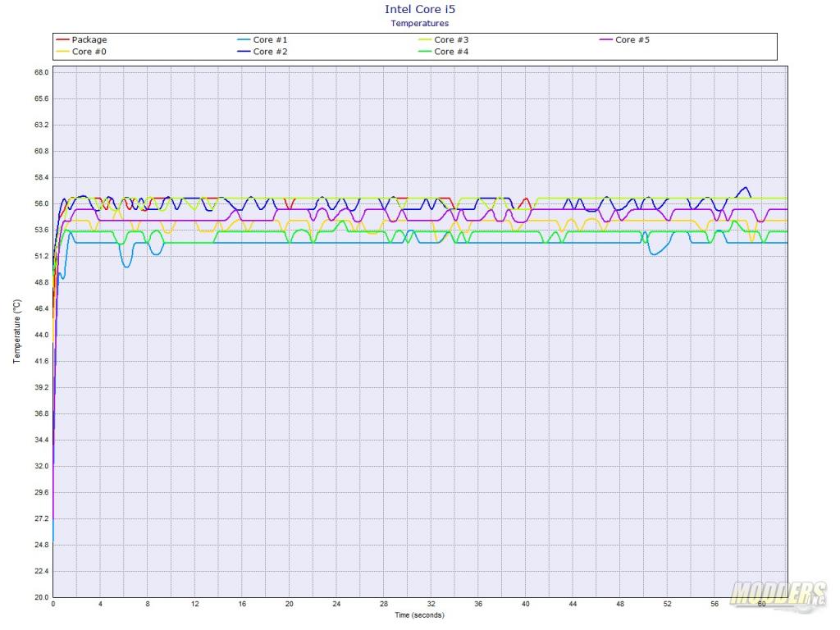Select the red Package legend line swatch

(x=62, y=39)
